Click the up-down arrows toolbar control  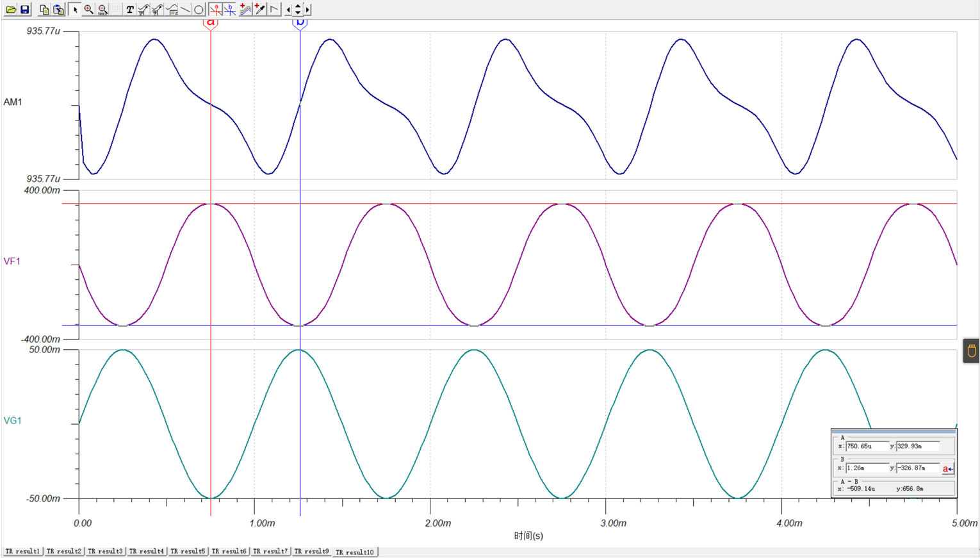pyautogui.click(x=298, y=10)
